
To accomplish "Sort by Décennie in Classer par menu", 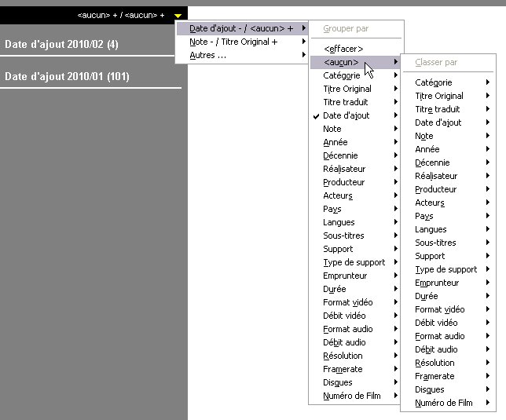I will point(448,163).
